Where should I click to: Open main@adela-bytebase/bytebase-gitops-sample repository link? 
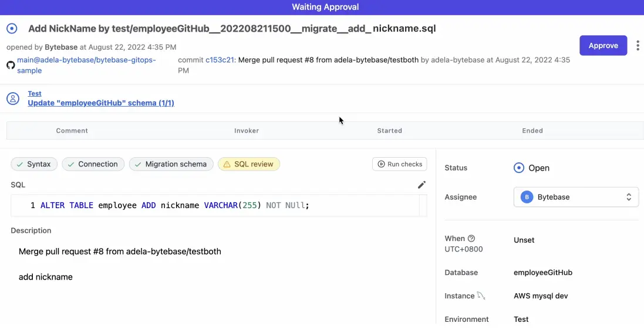click(x=86, y=65)
